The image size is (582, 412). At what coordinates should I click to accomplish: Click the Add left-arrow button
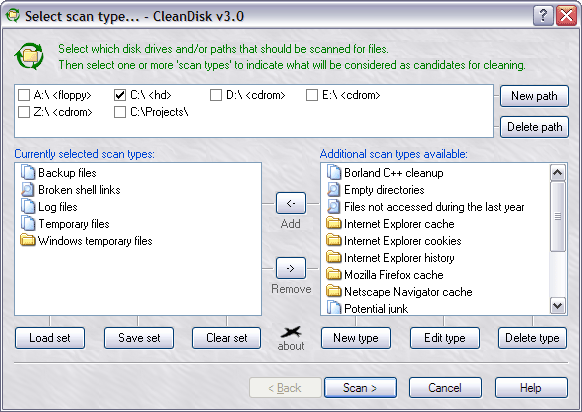(291, 203)
